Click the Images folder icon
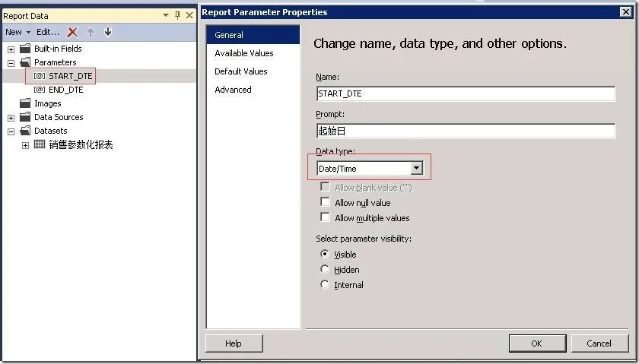The height and width of the screenshot is (364, 639). 25,103
